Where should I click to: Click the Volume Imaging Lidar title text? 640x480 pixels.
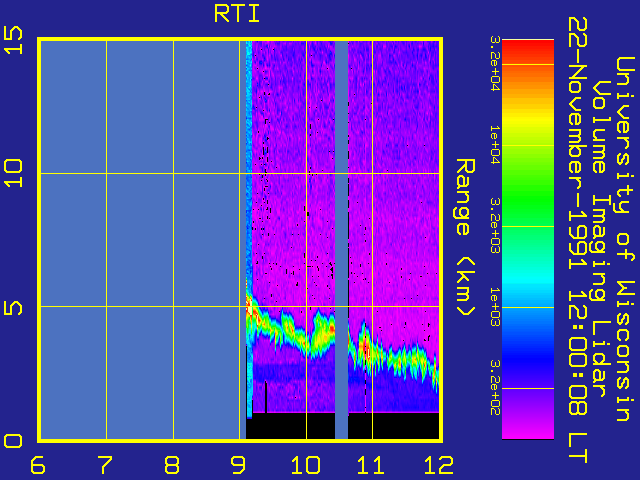click(599, 239)
